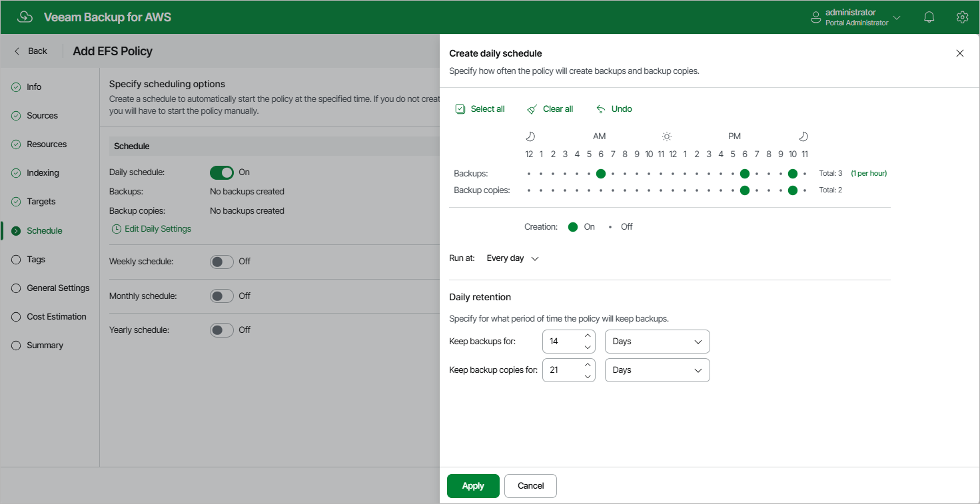Increase the Keep backups for value
Image resolution: width=980 pixels, height=504 pixels.
pyautogui.click(x=588, y=336)
